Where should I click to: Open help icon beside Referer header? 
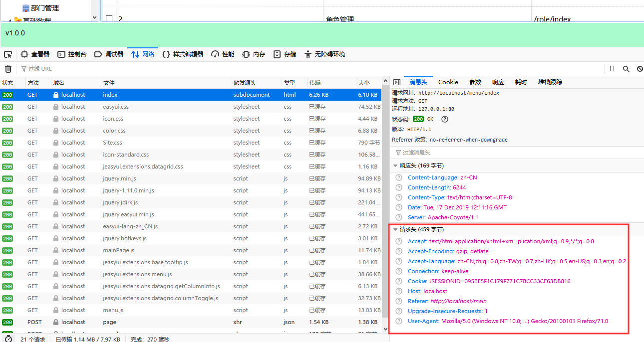click(x=398, y=301)
